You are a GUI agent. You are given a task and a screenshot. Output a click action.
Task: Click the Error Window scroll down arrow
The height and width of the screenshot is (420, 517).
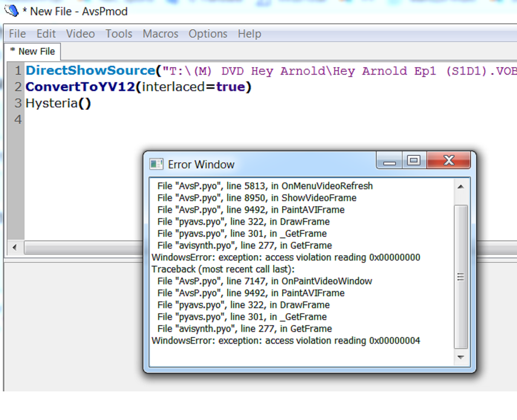[x=461, y=357]
